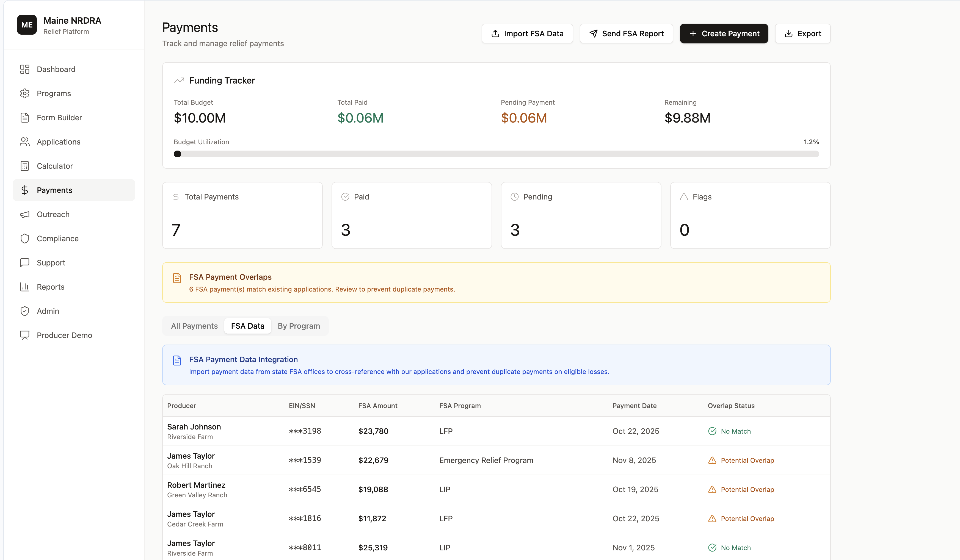Screen dimensions: 960x560
Task: Click the Dashboard grid icon in sidebar
Action: pyautogui.click(x=25, y=69)
